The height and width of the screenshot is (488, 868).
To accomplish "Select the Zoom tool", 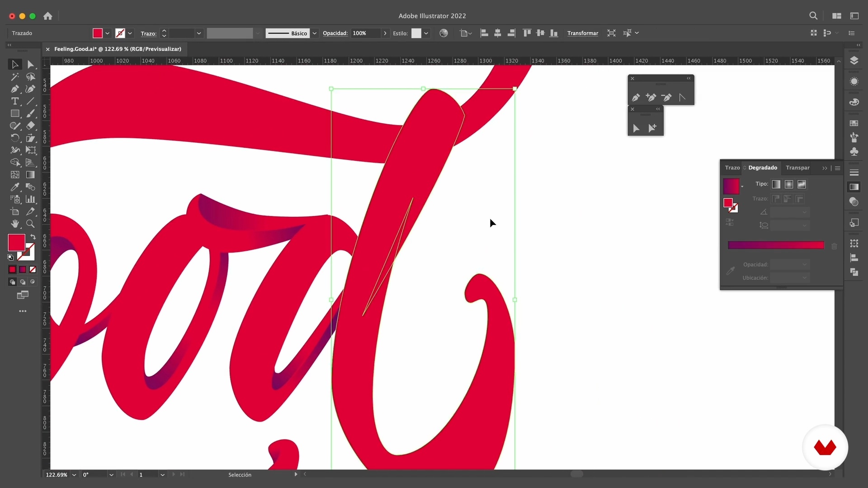I will [30, 223].
